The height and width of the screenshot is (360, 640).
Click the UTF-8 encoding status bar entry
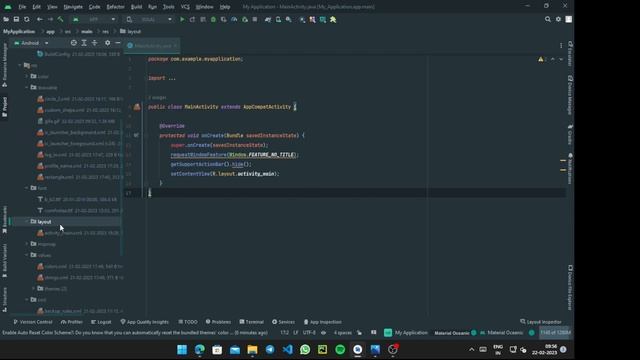click(x=309, y=333)
